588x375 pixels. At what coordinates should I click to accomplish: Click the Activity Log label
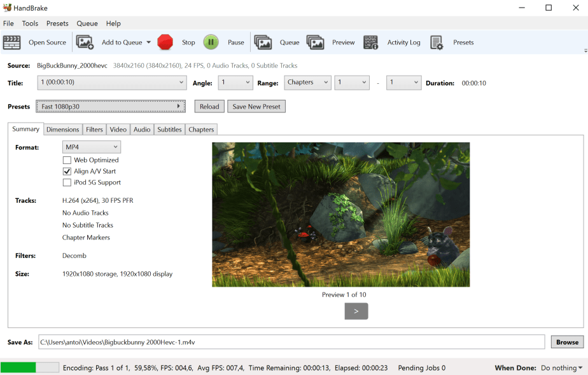pyautogui.click(x=404, y=43)
